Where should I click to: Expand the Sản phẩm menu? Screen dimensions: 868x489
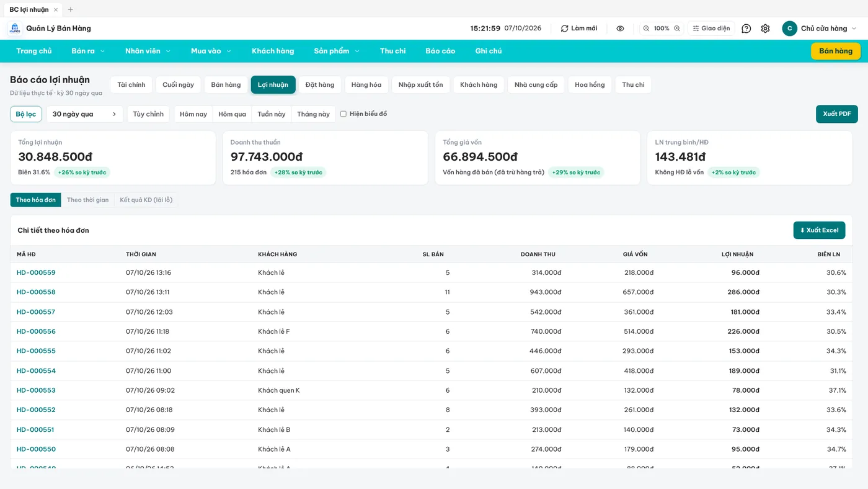tap(337, 51)
